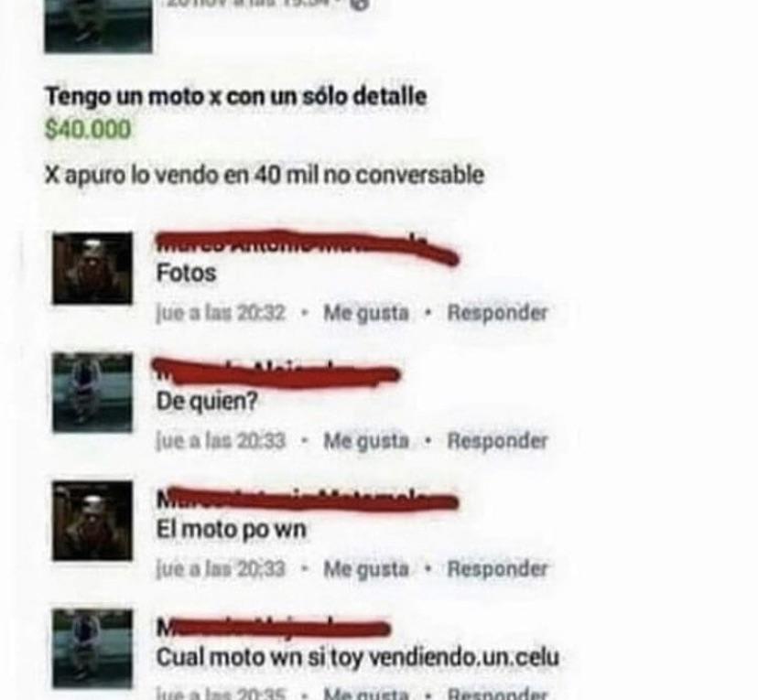Open the listing title 'Tengo un moto x'
This screenshot has width=758, height=700.
236,97
